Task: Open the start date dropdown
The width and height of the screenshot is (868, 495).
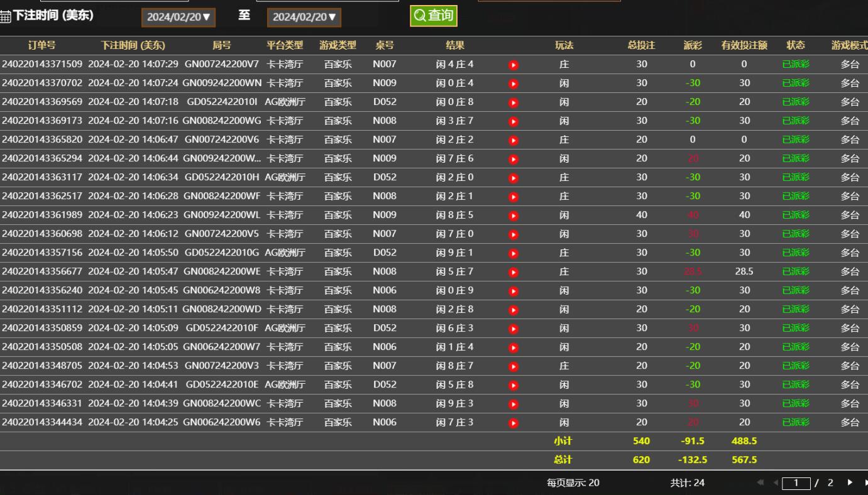Action: [179, 17]
